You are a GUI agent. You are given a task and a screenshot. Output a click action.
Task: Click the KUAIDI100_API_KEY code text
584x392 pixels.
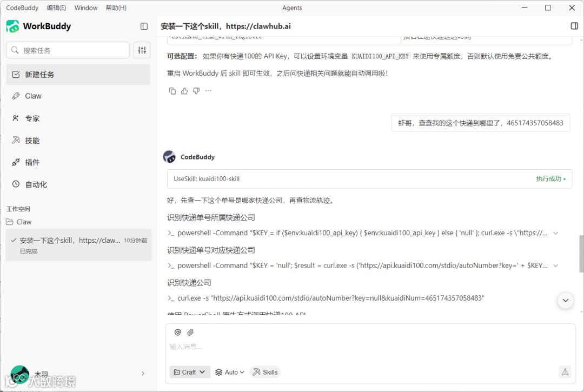(380, 56)
